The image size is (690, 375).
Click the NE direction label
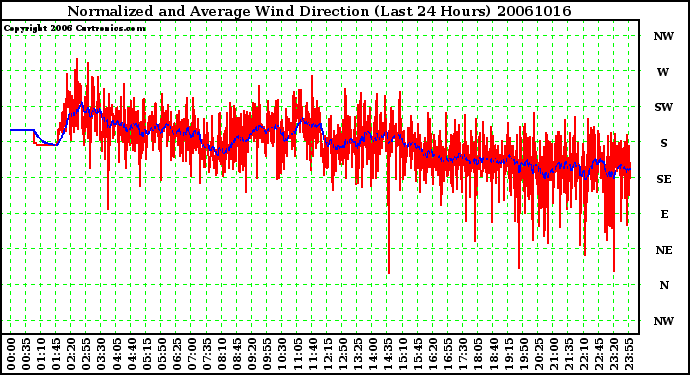tap(664, 250)
